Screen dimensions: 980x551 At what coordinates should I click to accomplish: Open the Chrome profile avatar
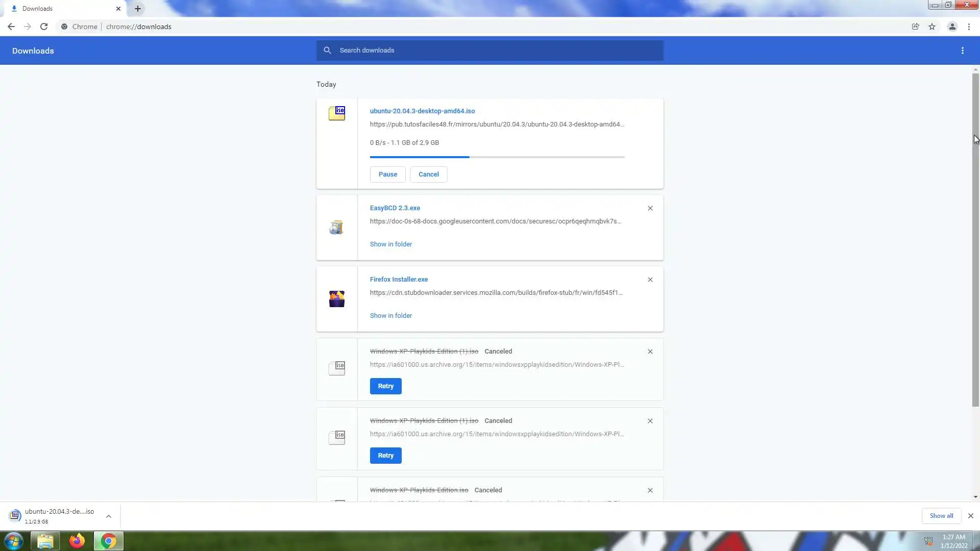point(952,27)
